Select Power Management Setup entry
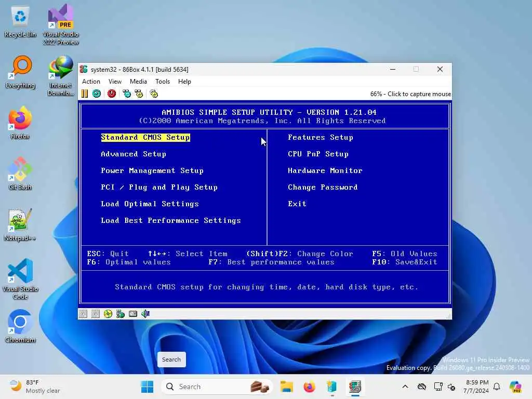This screenshot has width=532, height=399. point(152,170)
